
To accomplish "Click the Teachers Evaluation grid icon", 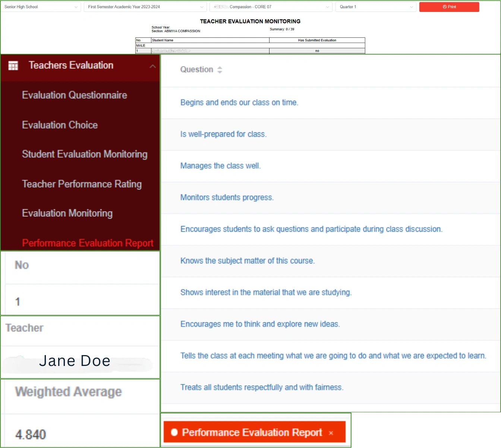I will tap(13, 66).
